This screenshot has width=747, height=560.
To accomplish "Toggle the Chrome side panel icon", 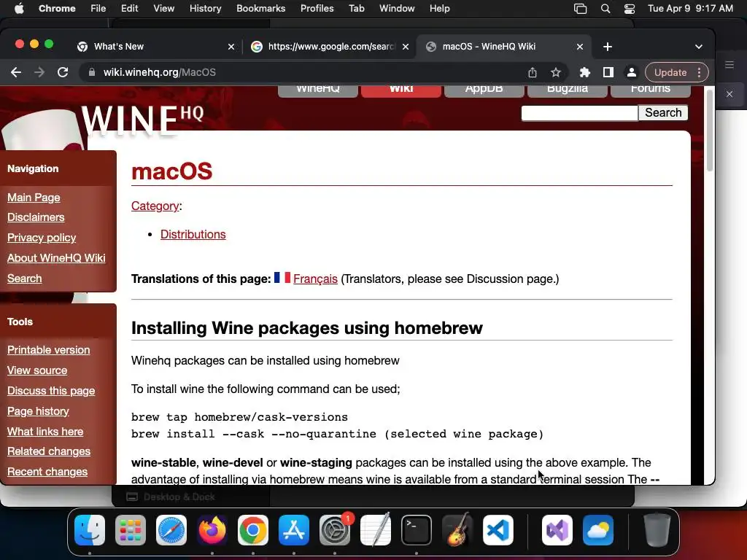I will [608, 72].
